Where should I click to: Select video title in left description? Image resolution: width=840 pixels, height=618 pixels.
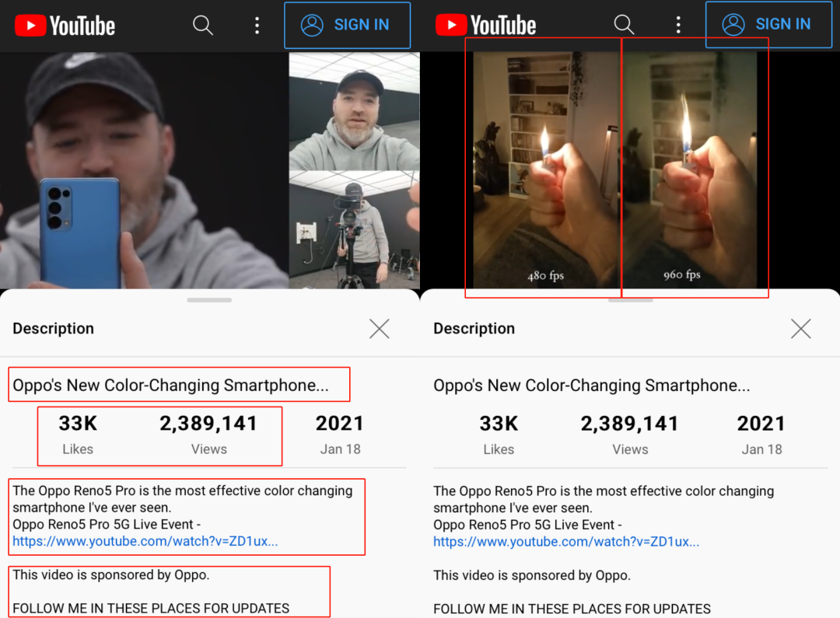[170, 385]
